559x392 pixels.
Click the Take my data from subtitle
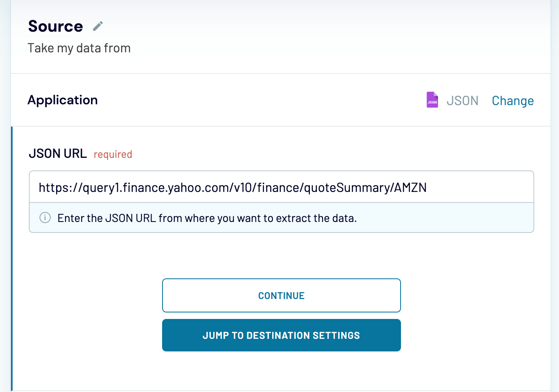point(79,47)
